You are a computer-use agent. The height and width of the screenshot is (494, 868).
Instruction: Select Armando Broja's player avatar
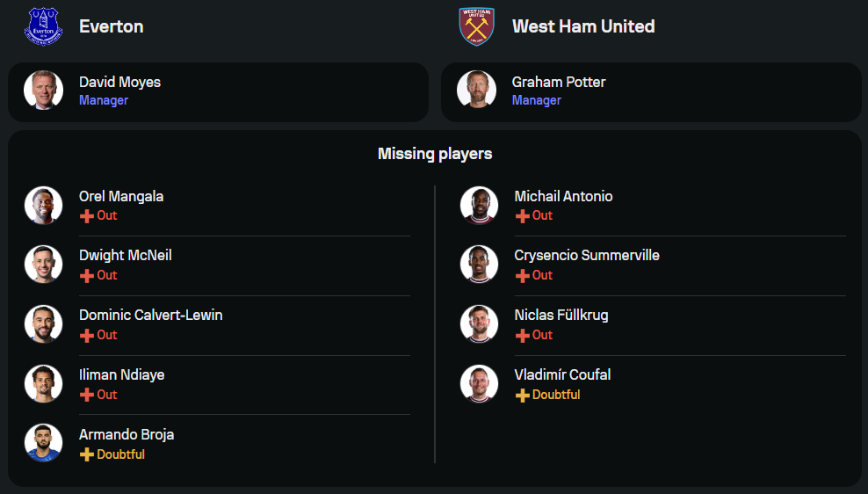[43, 443]
